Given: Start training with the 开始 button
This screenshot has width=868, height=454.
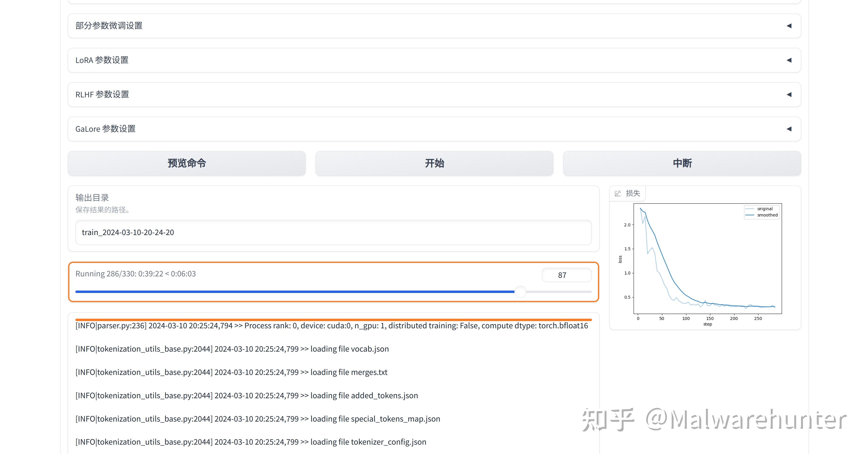Looking at the screenshot, I should point(434,163).
